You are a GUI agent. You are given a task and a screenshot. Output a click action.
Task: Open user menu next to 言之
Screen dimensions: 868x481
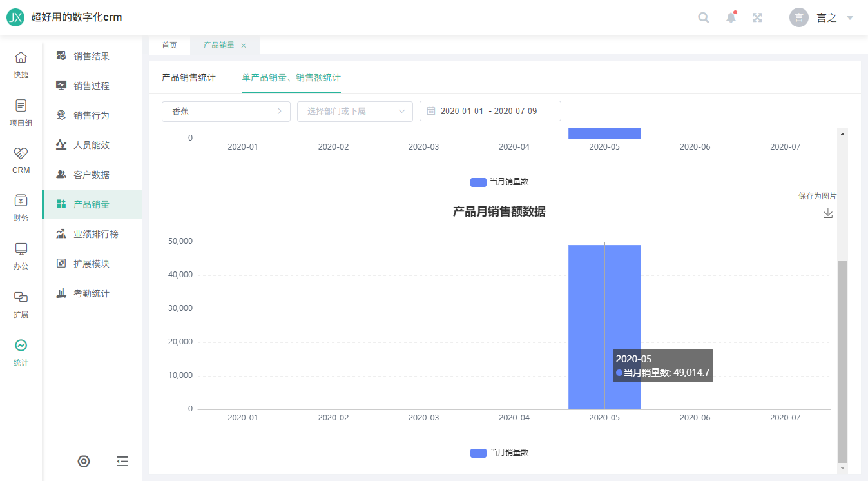point(850,18)
